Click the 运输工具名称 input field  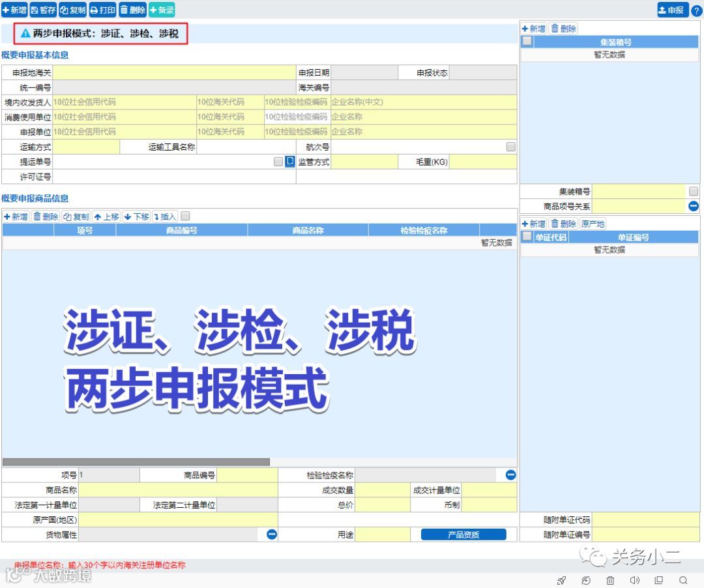(x=246, y=147)
